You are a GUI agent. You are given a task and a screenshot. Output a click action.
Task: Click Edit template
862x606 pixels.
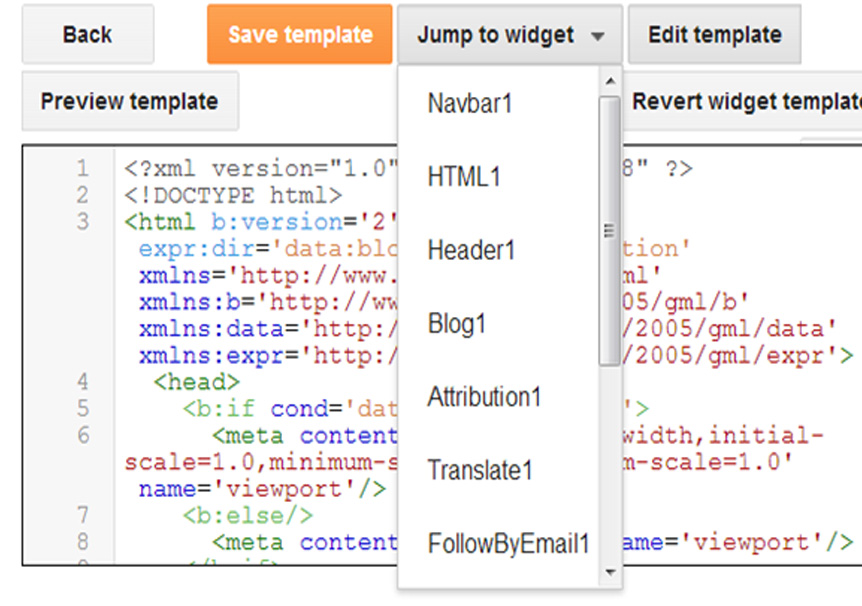click(x=714, y=33)
